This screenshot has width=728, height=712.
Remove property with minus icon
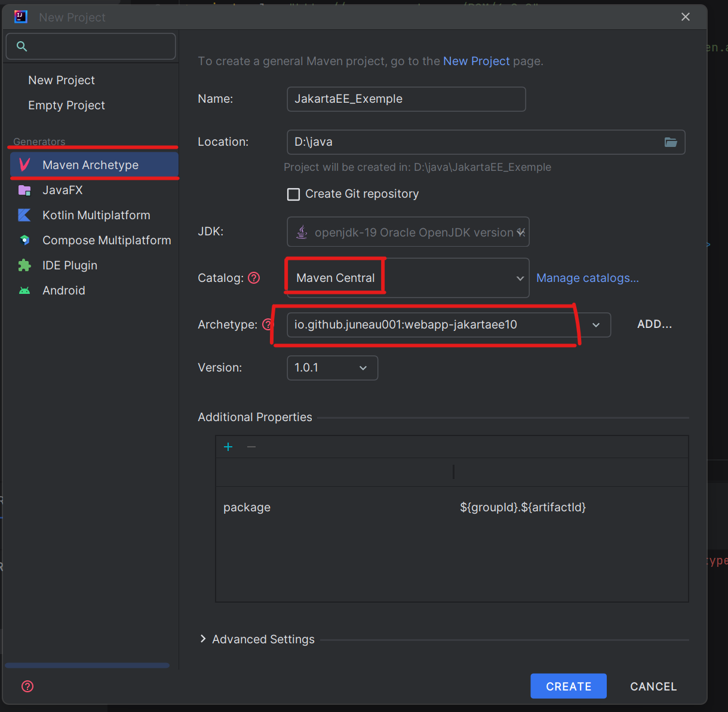point(251,447)
